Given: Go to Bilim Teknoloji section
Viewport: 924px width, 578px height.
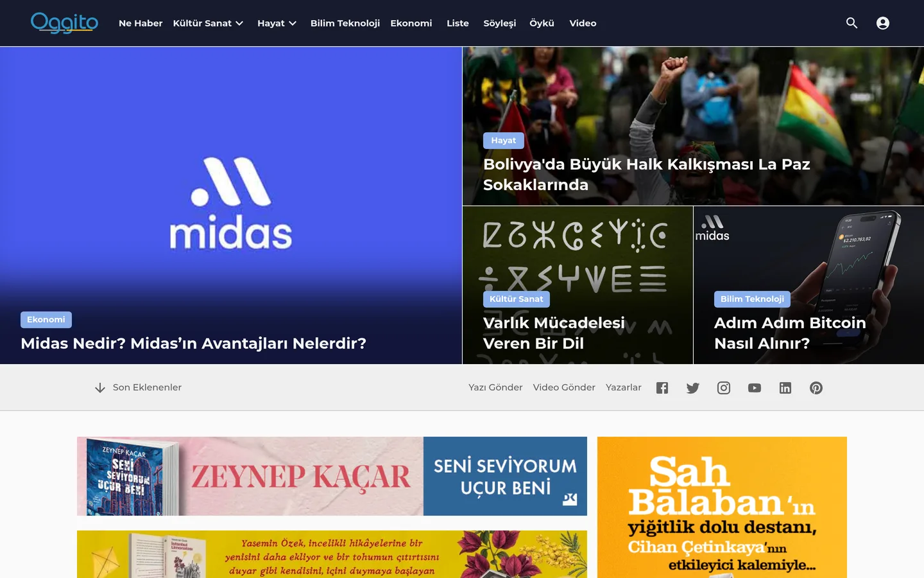Looking at the screenshot, I should (345, 23).
